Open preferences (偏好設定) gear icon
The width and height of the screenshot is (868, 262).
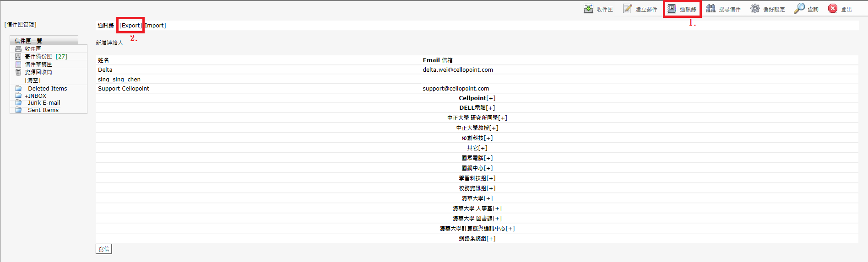point(755,9)
